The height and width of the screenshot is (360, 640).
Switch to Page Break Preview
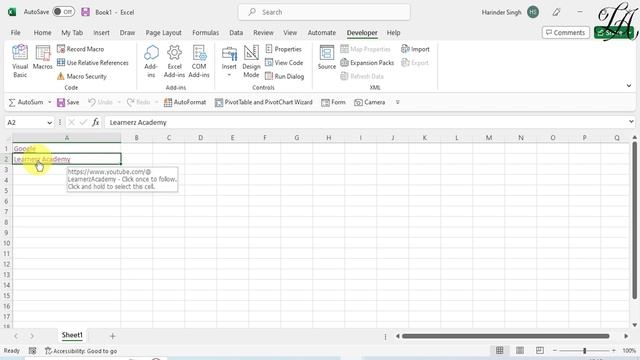point(540,351)
